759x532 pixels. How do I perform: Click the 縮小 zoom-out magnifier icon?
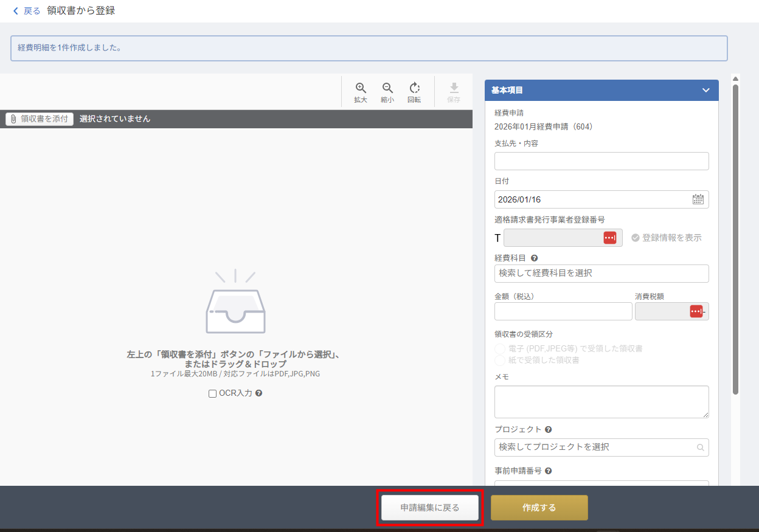pos(387,88)
